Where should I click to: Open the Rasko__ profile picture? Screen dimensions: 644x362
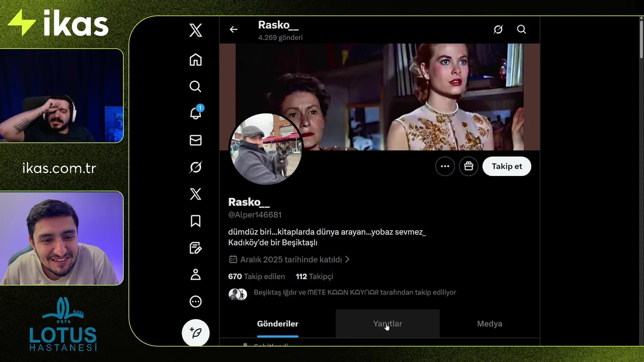coord(266,149)
